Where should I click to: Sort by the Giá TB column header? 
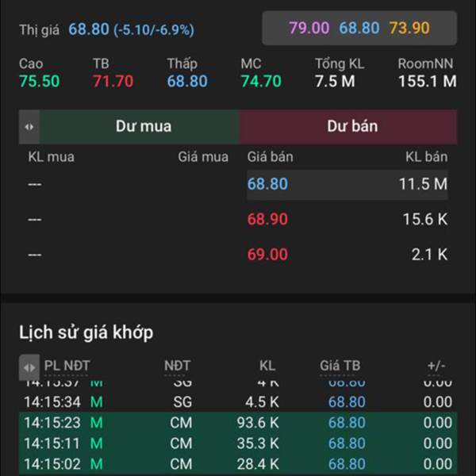coord(340,366)
